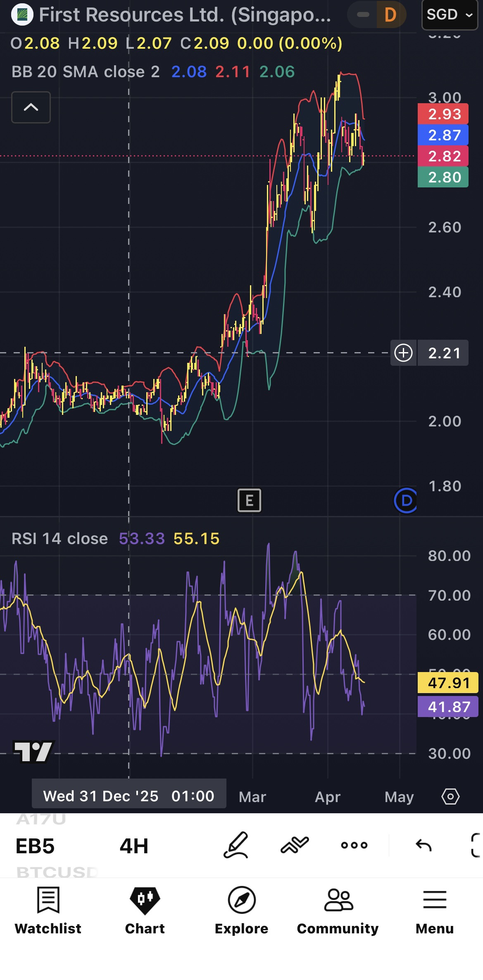The width and height of the screenshot is (483, 980).
Task: Tap the fullscreen bracket icon
Action: coord(476,845)
